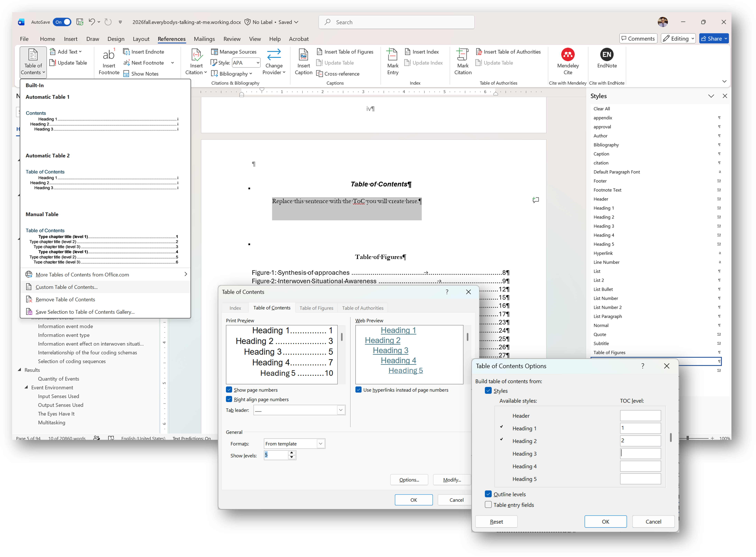756x557 pixels.
Task: Click Insert Endnote
Action: tap(144, 52)
